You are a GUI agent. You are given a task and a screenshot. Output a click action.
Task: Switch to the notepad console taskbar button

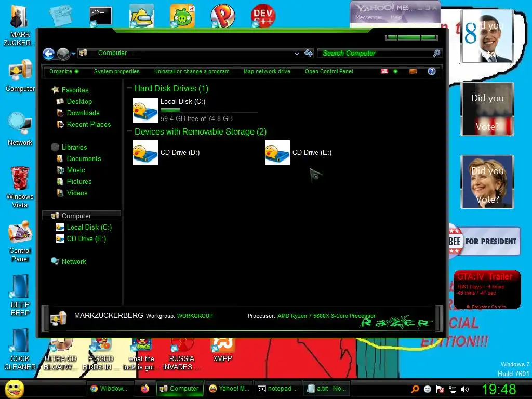tap(278, 389)
